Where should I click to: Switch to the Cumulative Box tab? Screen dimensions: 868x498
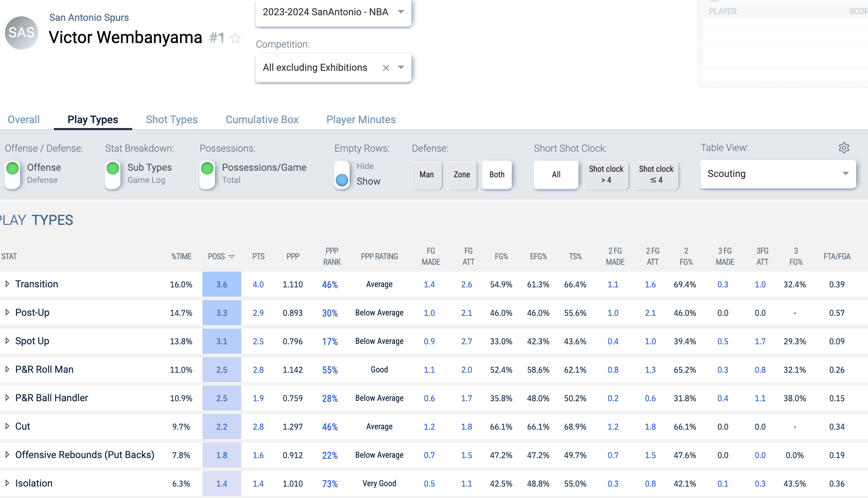[262, 120]
